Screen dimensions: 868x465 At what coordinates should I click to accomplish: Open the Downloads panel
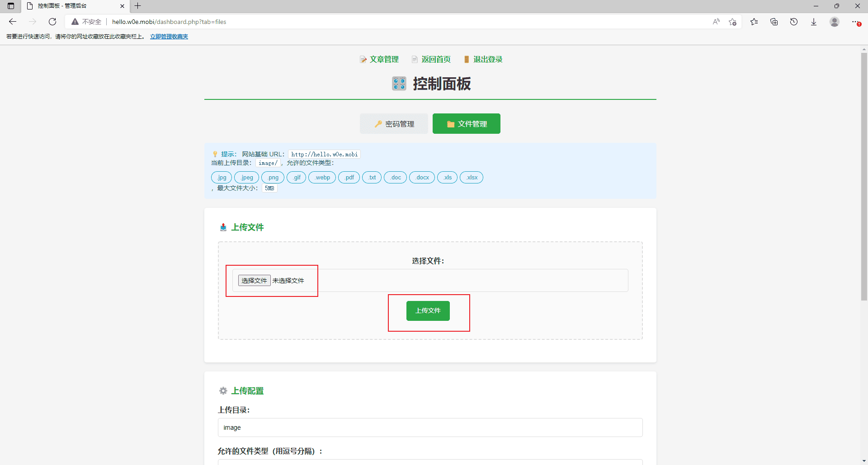coord(814,21)
